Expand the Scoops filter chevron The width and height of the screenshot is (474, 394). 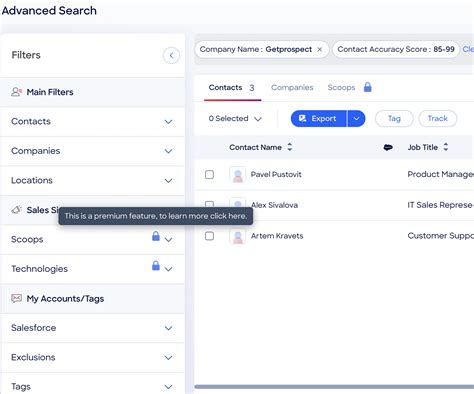[169, 240]
